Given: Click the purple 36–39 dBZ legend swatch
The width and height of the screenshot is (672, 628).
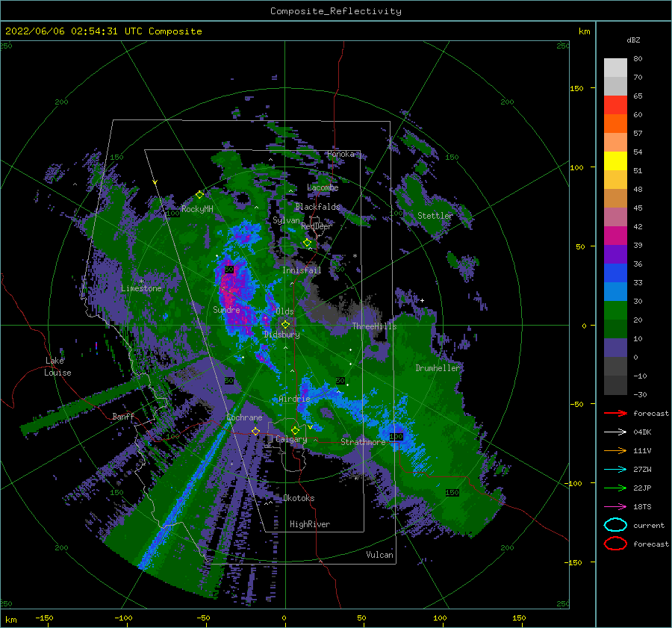Looking at the screenshot, I should tap(615, 254).
